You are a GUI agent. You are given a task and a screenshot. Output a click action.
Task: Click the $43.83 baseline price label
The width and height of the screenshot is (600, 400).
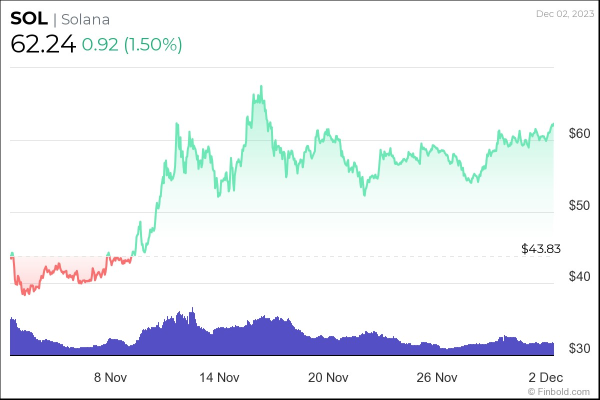pyautogui.click(x=540, y=247)
